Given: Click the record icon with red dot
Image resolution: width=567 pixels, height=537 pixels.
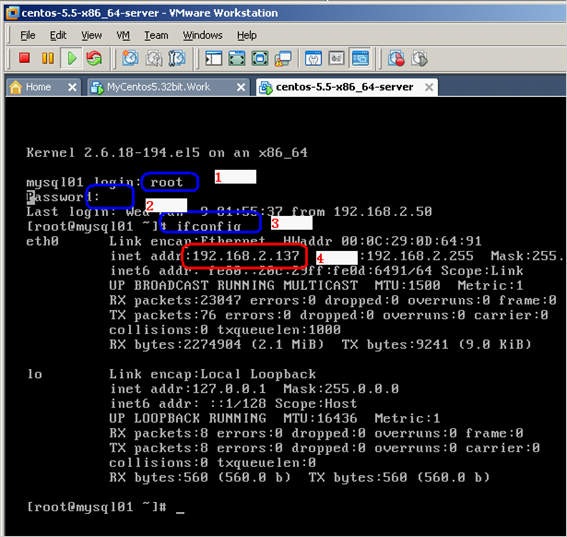Looking at the screenshot, I should click(396, 58).
